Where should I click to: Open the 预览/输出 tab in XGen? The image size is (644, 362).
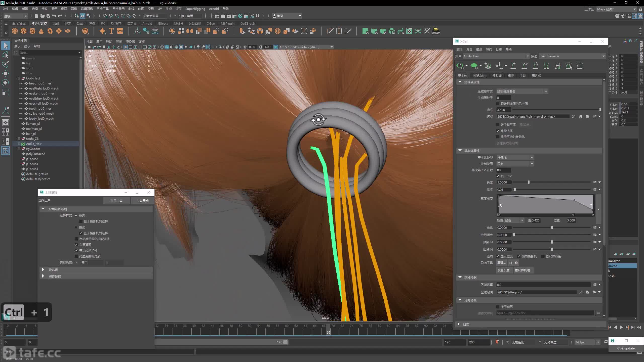tap(479, 75)
